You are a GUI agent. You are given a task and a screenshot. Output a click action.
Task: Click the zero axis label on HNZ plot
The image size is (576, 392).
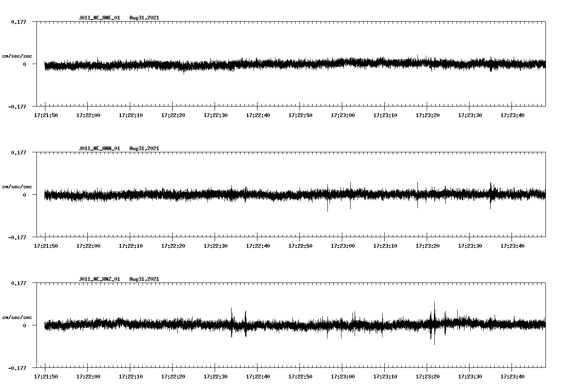pos(25,325)
